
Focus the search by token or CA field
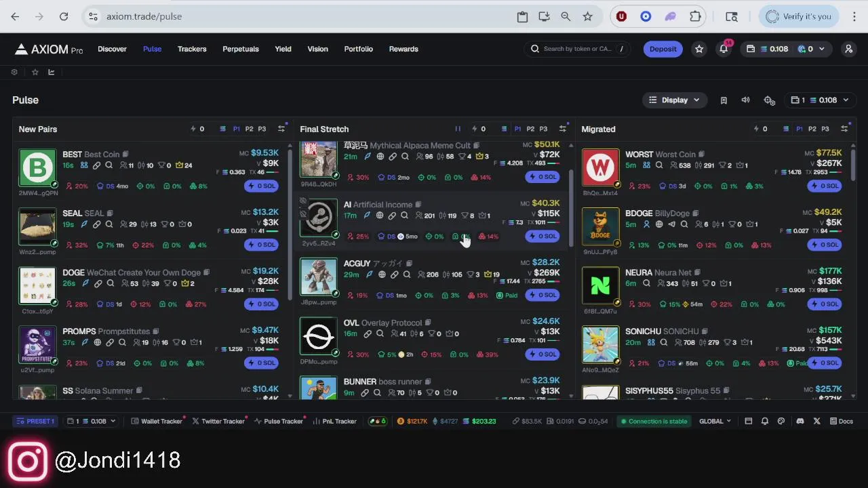coord(577,49)
